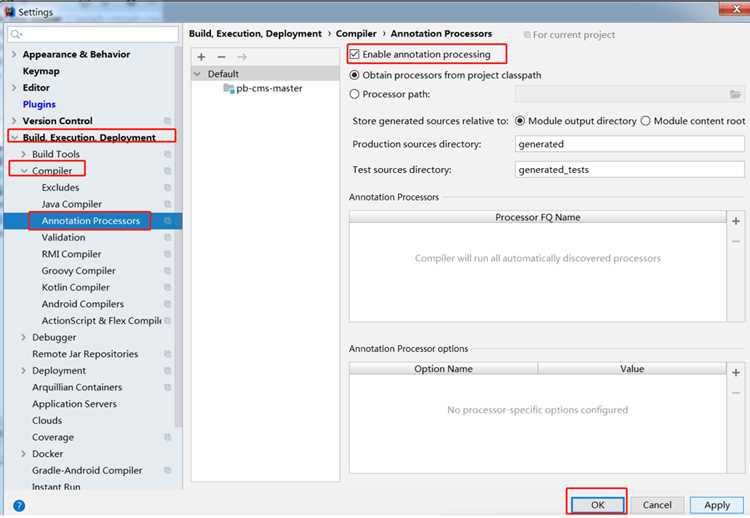750x518 pixels.
Task: Click project-level icon beside Groovy Compiler
Action: point(167,270)
